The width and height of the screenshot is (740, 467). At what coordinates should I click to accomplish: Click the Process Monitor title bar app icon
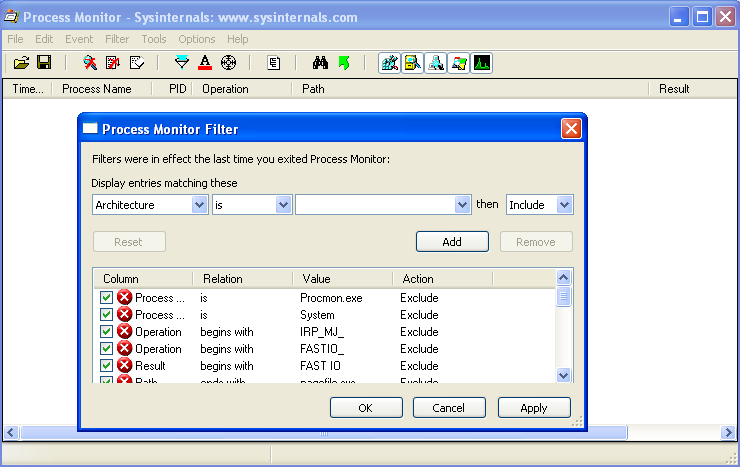click(x=11, y=17)
